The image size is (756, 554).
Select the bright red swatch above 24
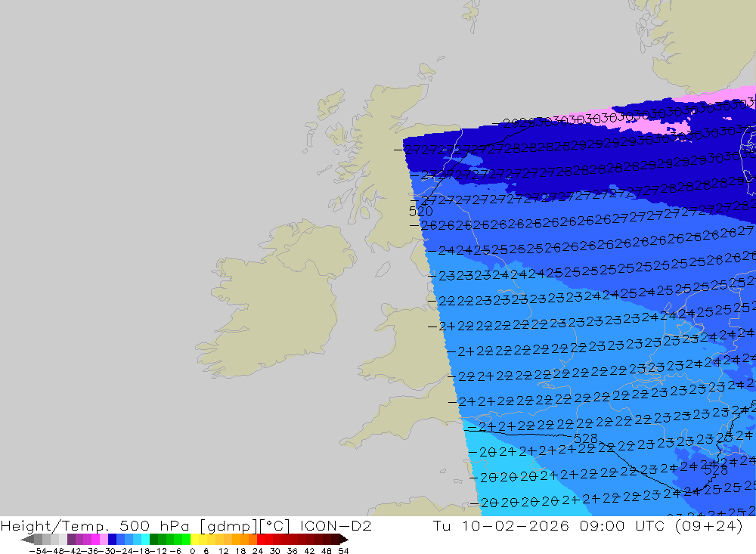click(x=261, y=540)
